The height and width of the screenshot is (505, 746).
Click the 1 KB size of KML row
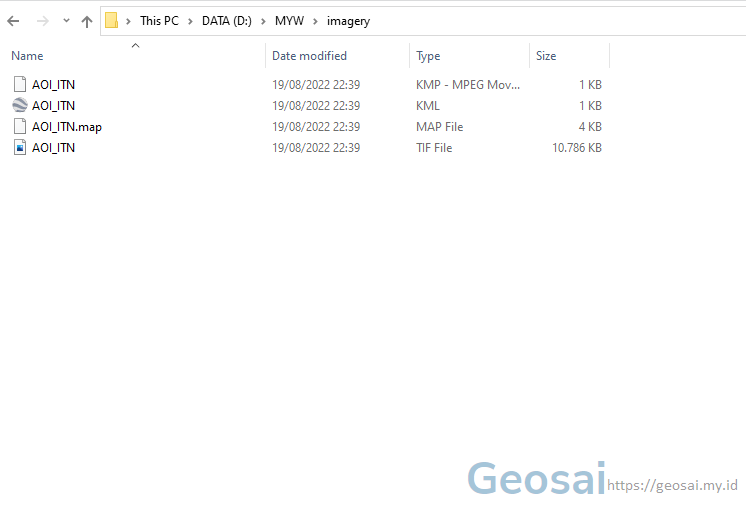[x=590, y=105]
